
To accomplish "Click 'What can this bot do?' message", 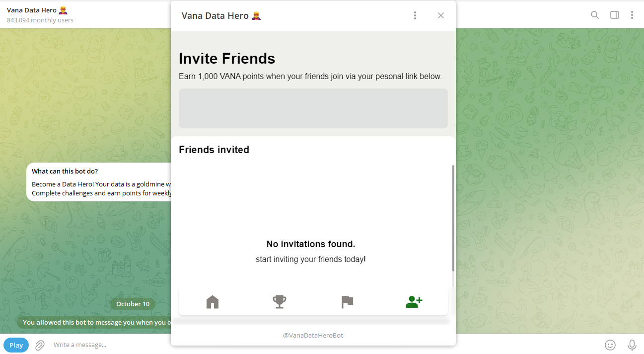I will pos(99,182).
